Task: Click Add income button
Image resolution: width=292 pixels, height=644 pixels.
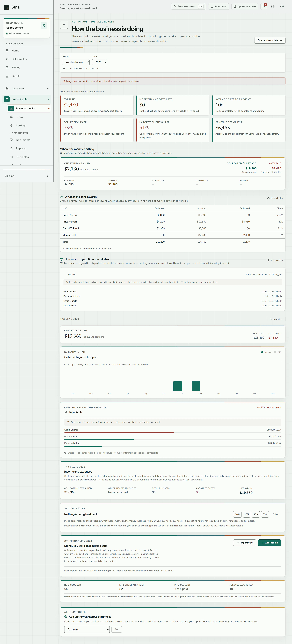Action: (269, 543)
